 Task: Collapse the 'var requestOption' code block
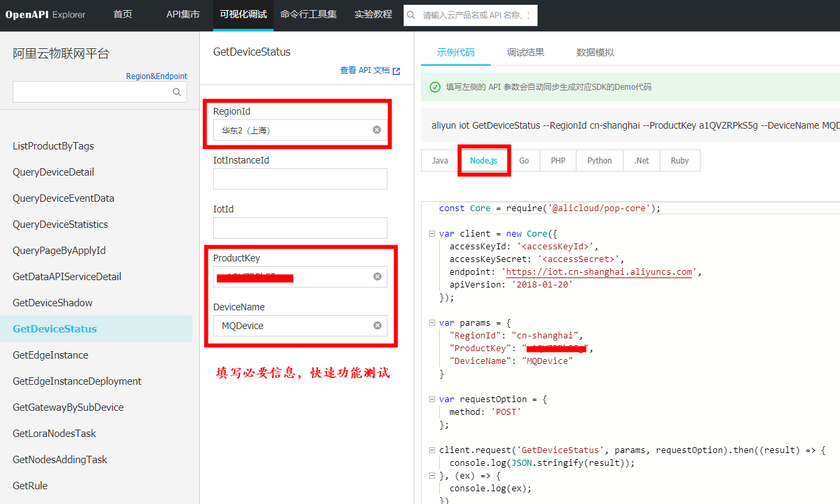pos(431,399)
